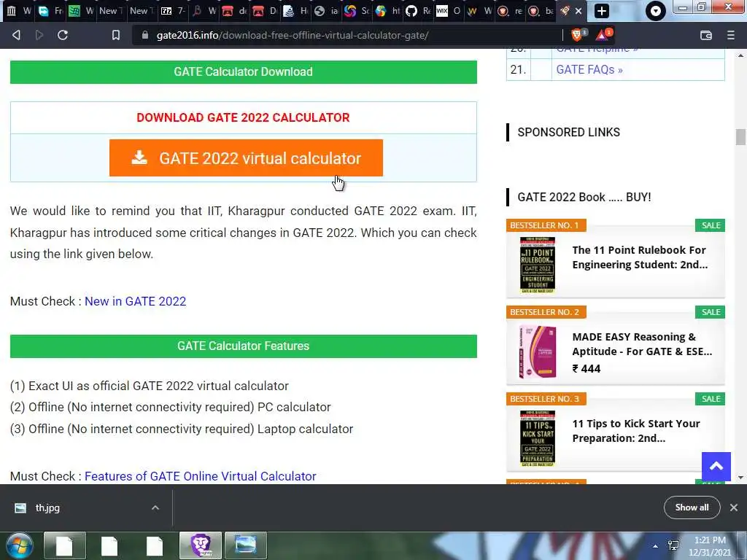
Task: Click the network icon in system tray
Action: 673,545
